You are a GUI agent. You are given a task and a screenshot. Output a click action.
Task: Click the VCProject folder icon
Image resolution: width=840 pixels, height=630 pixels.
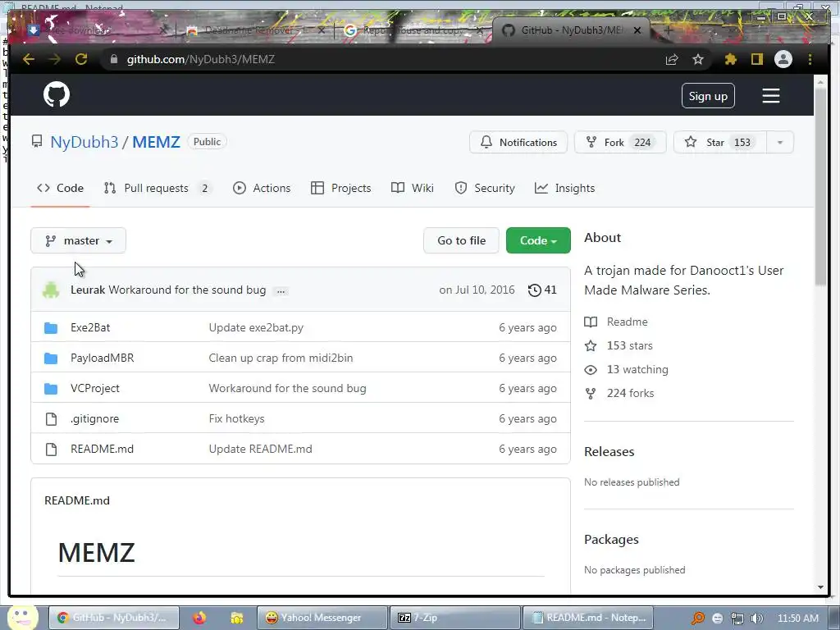(51, 388)
